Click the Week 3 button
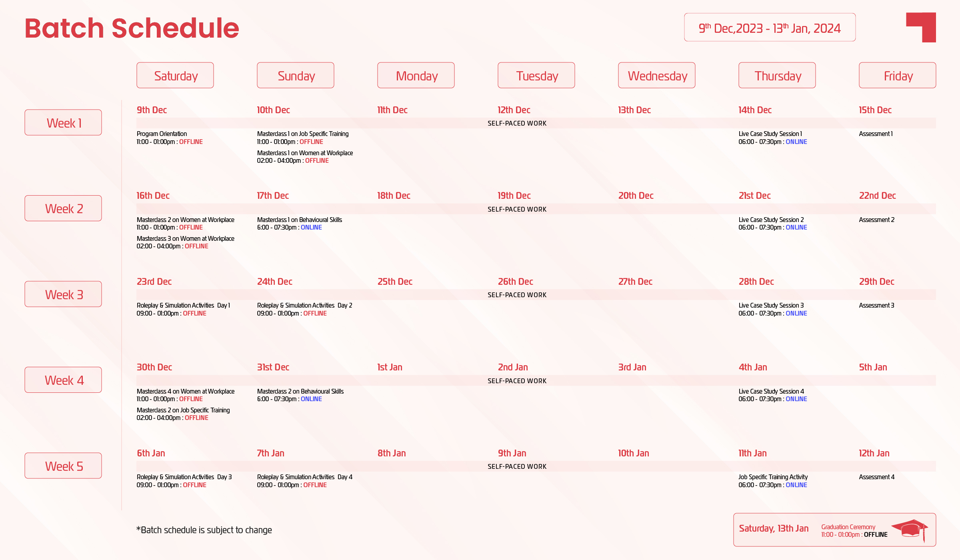960x560 pixels. [x=63, y=294]
